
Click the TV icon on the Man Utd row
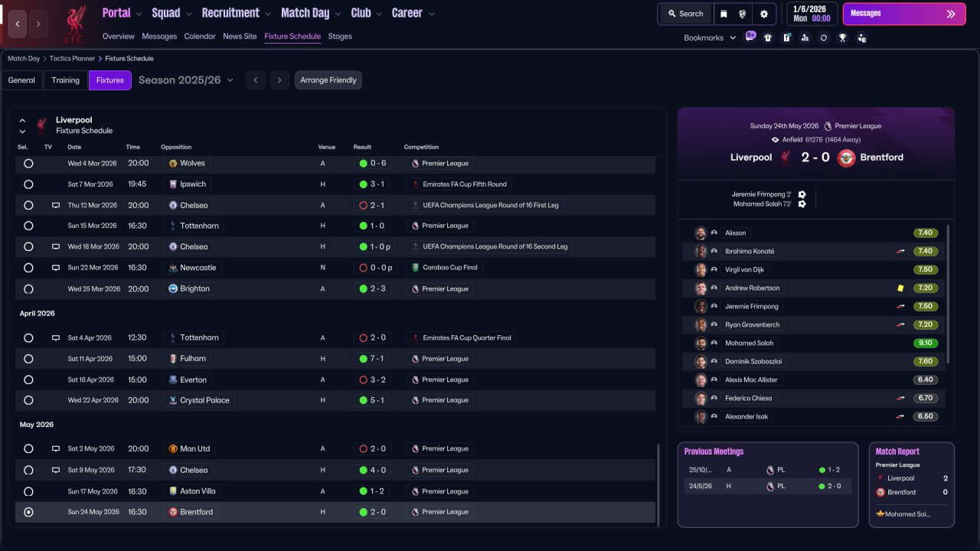pyautogui.click(x=55, y=448)
